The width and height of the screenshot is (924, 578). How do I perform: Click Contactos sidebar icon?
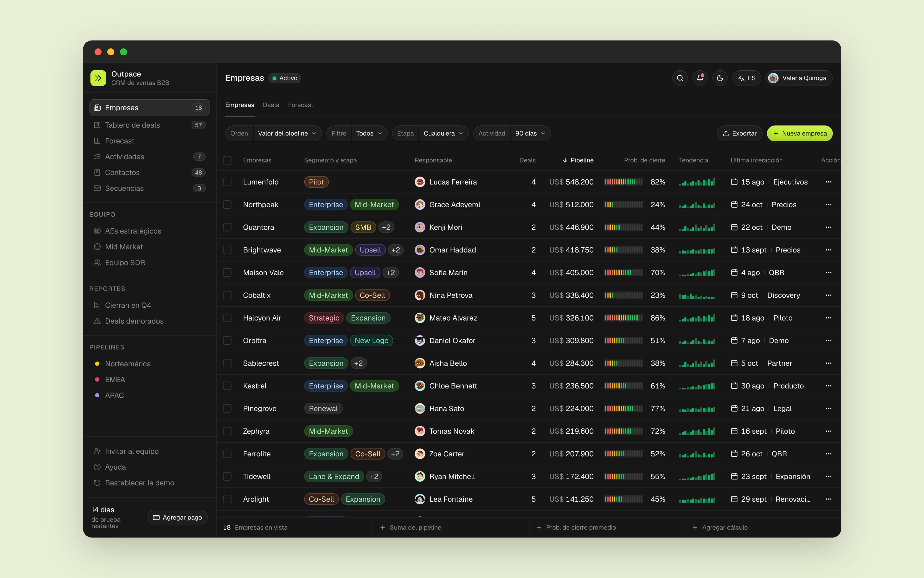[x=97, y=172]
